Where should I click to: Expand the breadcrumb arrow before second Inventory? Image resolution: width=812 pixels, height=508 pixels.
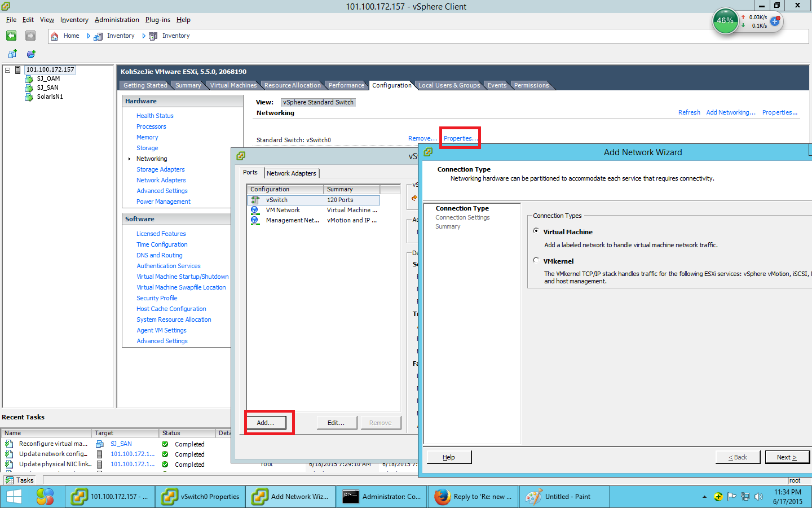click(144, 36)
